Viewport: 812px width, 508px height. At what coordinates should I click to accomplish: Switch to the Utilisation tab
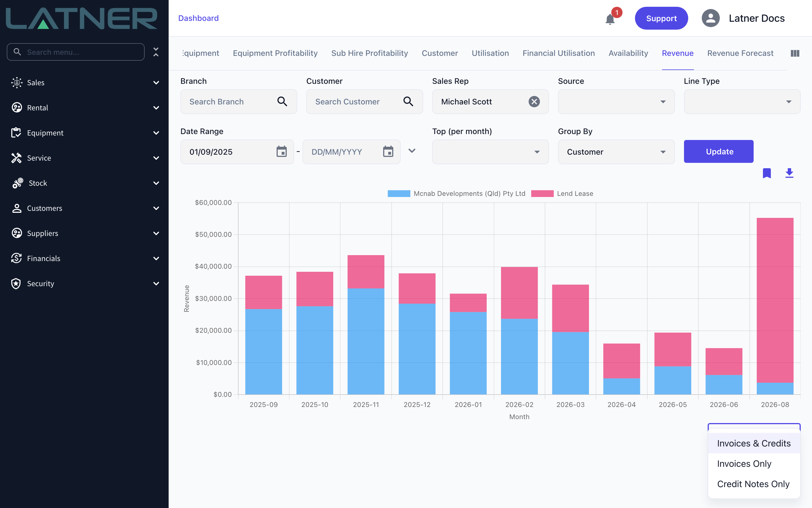490,53
